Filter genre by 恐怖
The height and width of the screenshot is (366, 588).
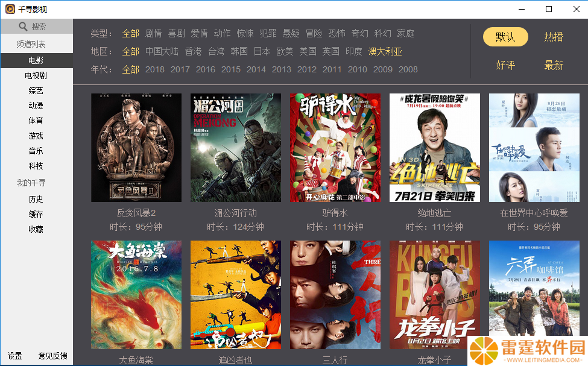pos(337,33)
